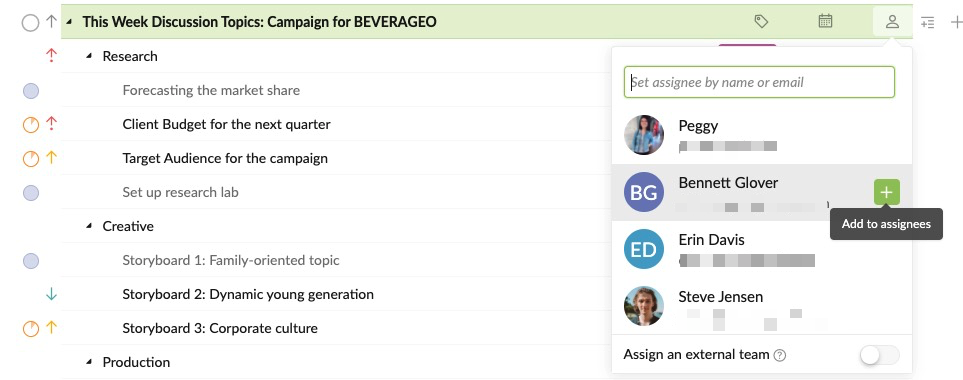Image resolution: width=963 pixels, height=380 pixels.
Task: Click the add subtask indent icon
Action: tap(927, 23)
